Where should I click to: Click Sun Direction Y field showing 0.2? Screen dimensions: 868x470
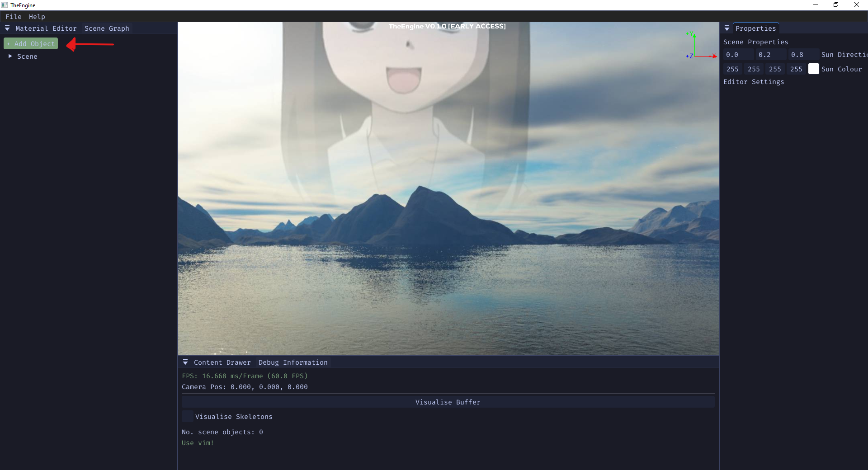[x=771, y=55]
